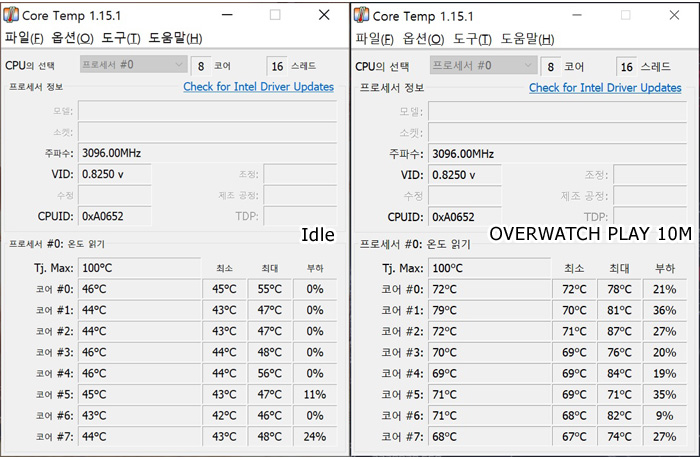Click the Tj. Max 100°C field in the Idle window
700x460 pixels.
tap(139, 268)
